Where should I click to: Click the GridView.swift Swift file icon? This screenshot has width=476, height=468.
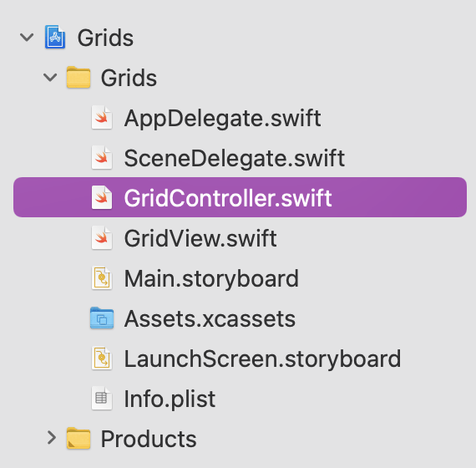pos(102,238)
